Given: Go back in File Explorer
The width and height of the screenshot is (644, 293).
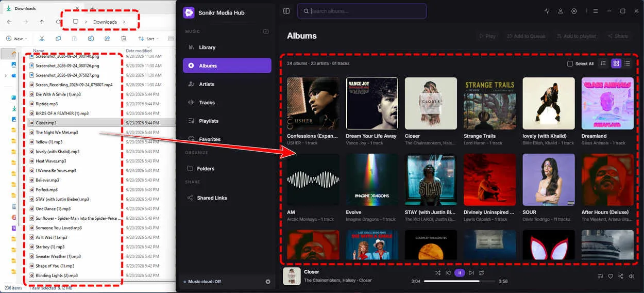Looking at the screenshot, I should (x=9, y=22).
